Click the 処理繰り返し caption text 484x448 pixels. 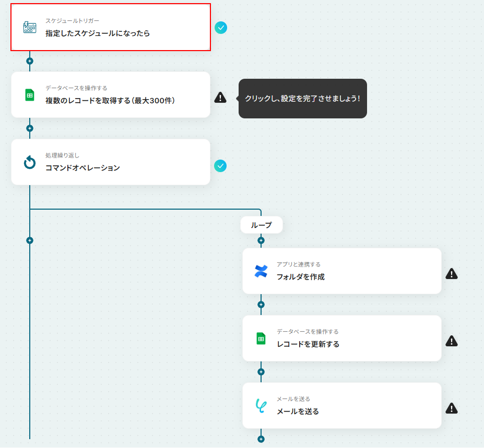(62, 155)
